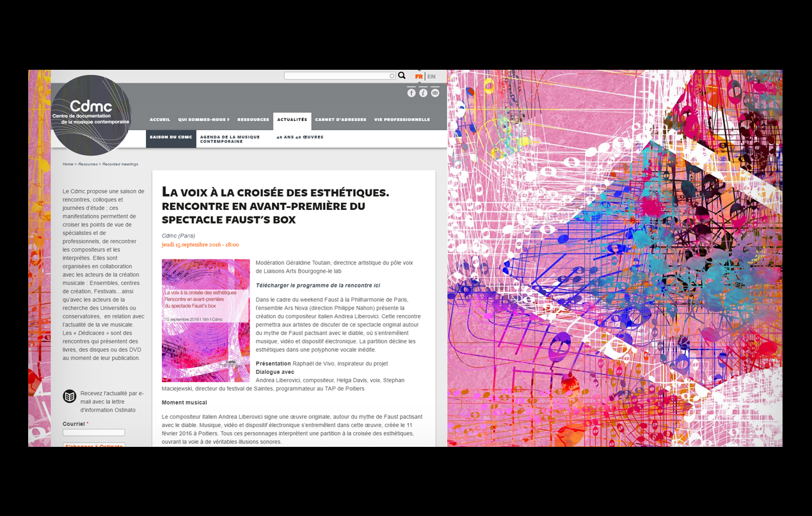Image resolution: width=812 pixels, height=516 pixels.
Task: Click the 'Modération Géraldine Toutain' paragraph
Action: point(335,267)
